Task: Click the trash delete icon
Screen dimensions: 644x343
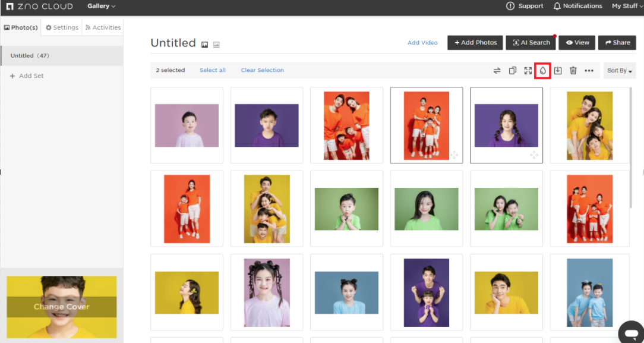Action: point(573,71)
